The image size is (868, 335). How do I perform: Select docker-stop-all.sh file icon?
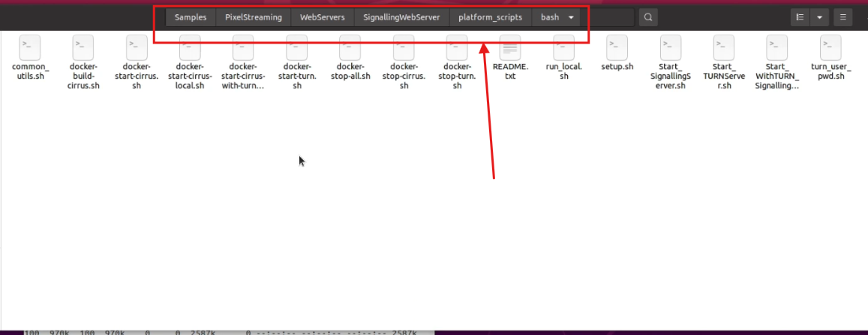[350, 47]
